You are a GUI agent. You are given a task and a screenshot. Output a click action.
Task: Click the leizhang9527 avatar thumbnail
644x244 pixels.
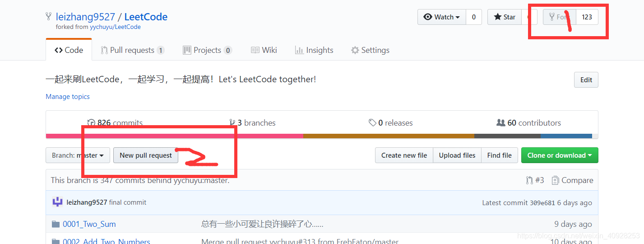[x=57, y=202]
